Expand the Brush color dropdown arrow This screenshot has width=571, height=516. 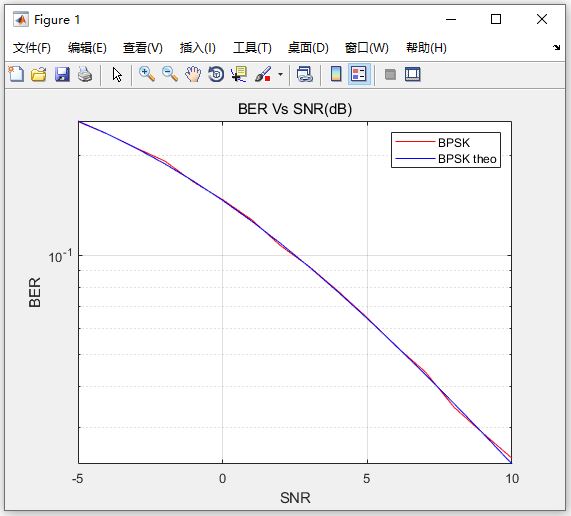[x=280, y=75]
